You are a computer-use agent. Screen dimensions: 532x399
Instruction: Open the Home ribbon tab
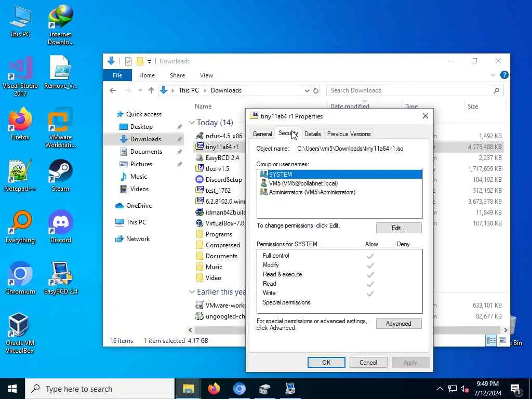(147, 75)
